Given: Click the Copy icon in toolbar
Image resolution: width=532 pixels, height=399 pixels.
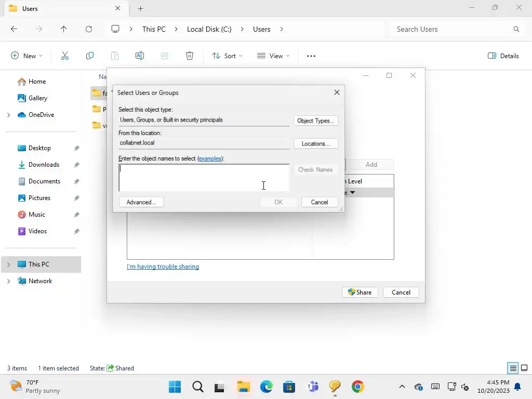Looking at the screenshot, I should (89, 56).
